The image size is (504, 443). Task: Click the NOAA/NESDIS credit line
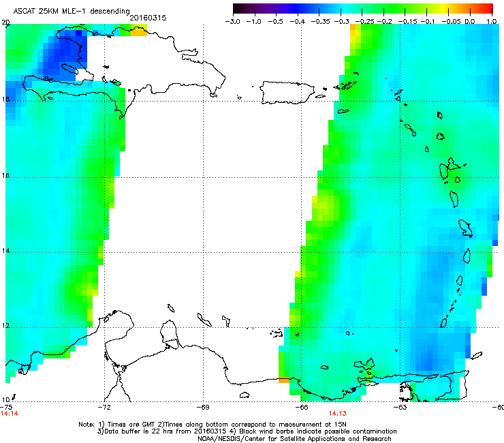[294, 439]
